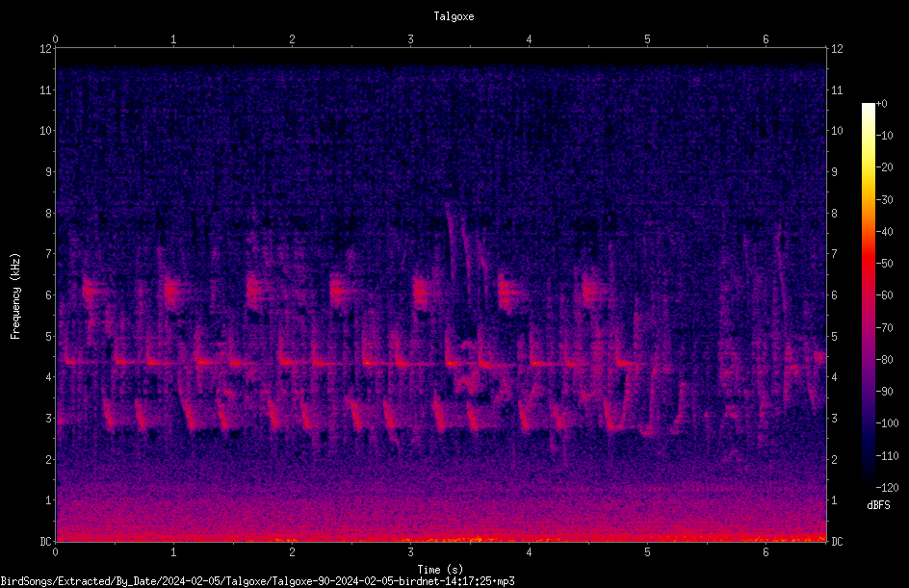Click the 2 kHz right axis label
Screen dimensions: 909x588
click(834, 459)
